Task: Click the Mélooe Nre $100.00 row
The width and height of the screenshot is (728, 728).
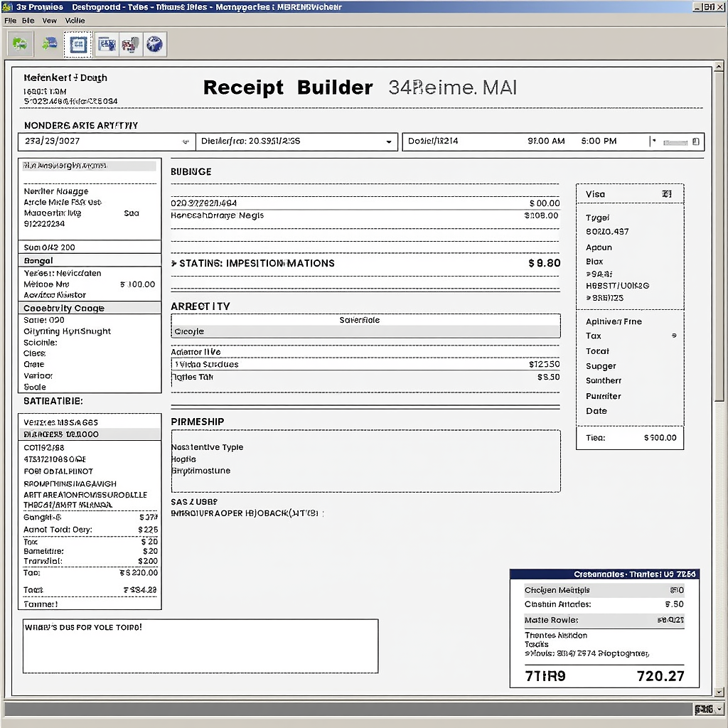Action: coord(89,284)
